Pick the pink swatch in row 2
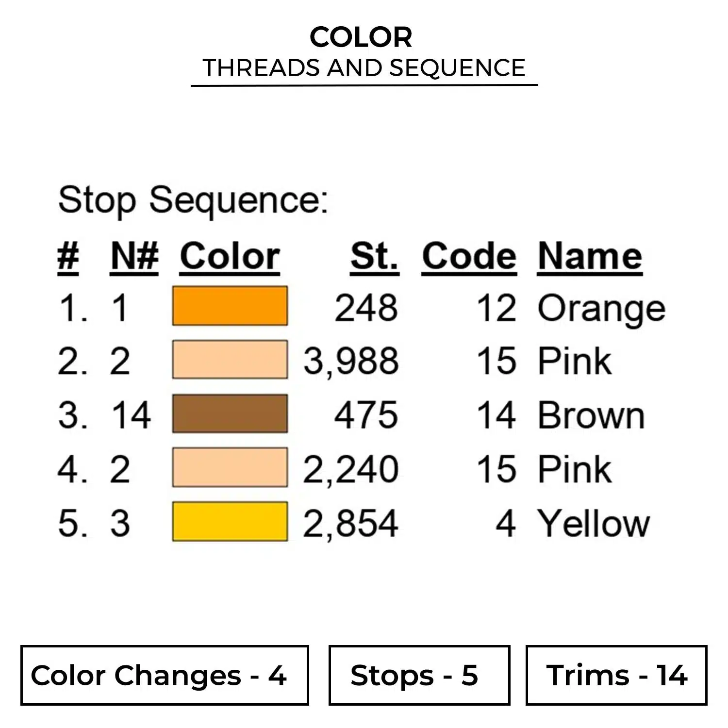Screen dimensions: 728x728 click(230, 360)
